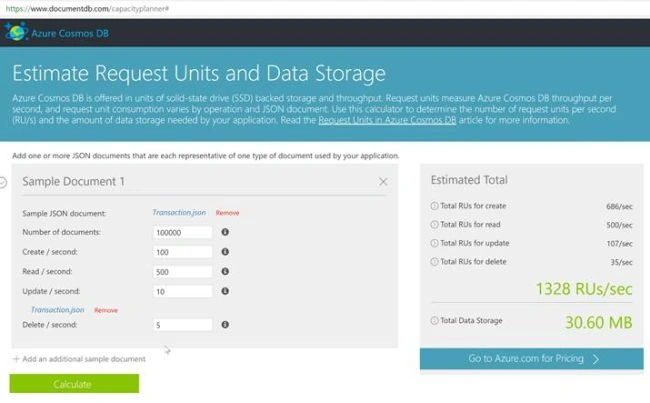Click arrow chevron on Go to Azure.com button
The image size is (650, 403).
[596, 359]
